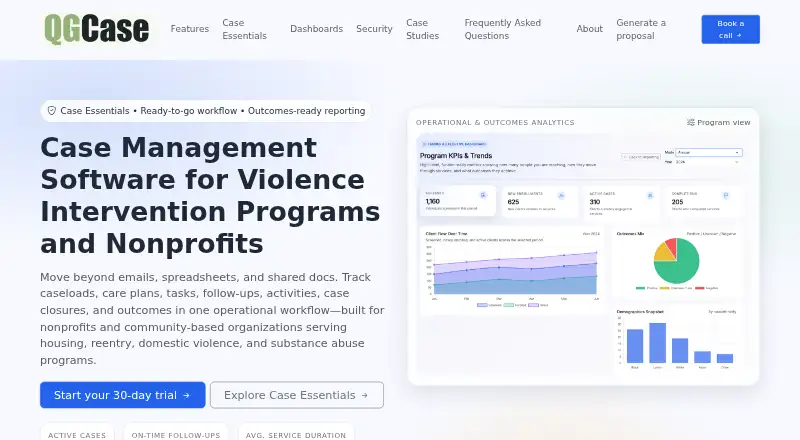Click the AVG. SERVICE DURATION stat card
Screen dimensions: 800x440
pyautogui.click(x=296, y=432)
